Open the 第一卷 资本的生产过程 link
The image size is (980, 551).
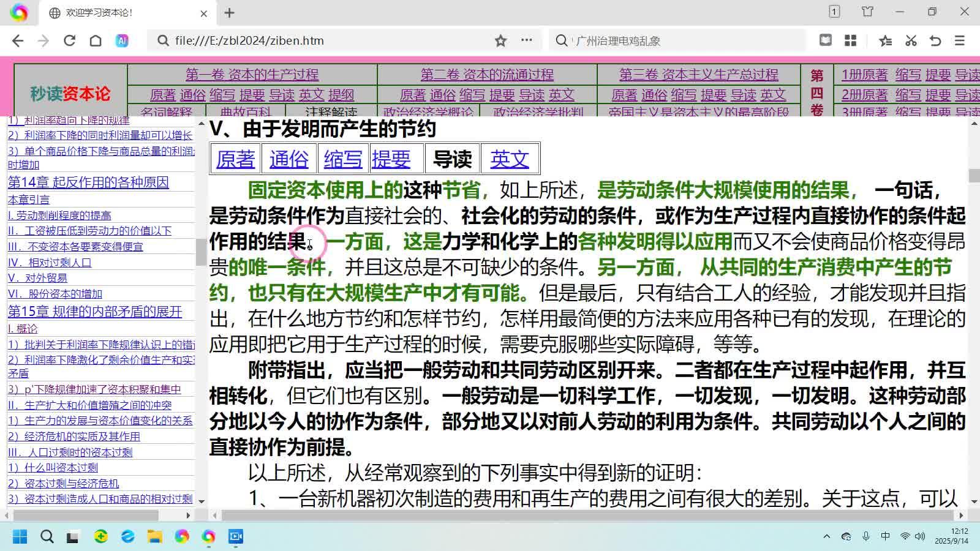click(252, 75)
